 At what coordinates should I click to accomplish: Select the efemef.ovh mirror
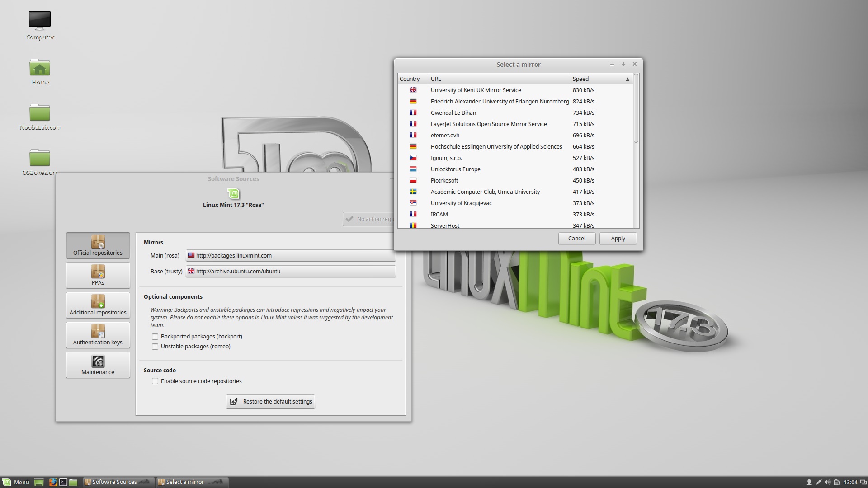(x=515, y=136)
